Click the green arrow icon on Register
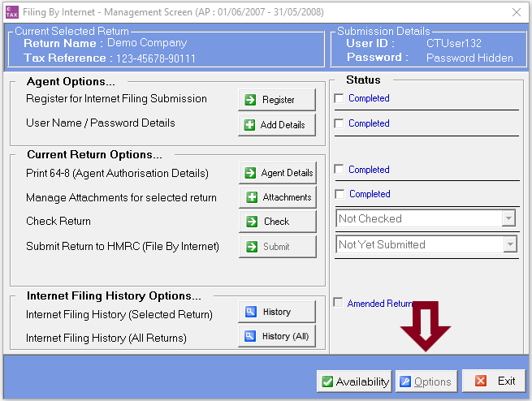Image resolution: width=532 pixels, height=401 pixels. pos(250,100)
